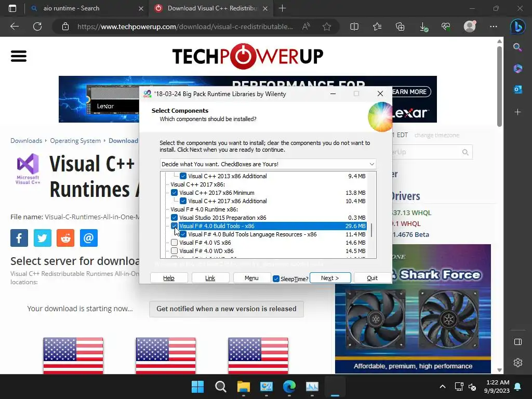Share page on Twitter icon
Image resolution: width=532 pixels, height=399 pixels.
tap(43, 238)
